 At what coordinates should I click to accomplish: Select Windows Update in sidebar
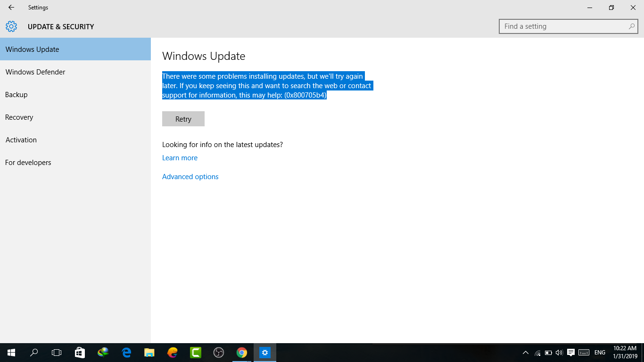click(x=75, y=49)
